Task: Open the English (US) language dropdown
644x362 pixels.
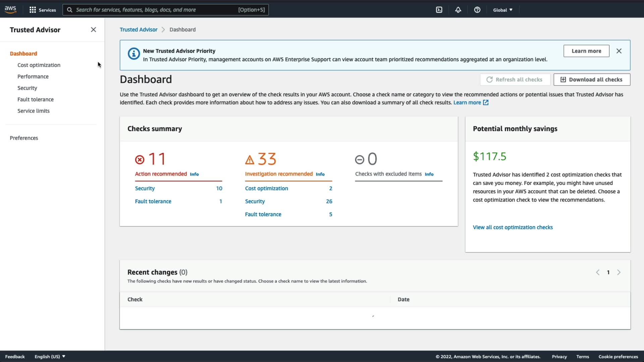Action: point(50,356)
